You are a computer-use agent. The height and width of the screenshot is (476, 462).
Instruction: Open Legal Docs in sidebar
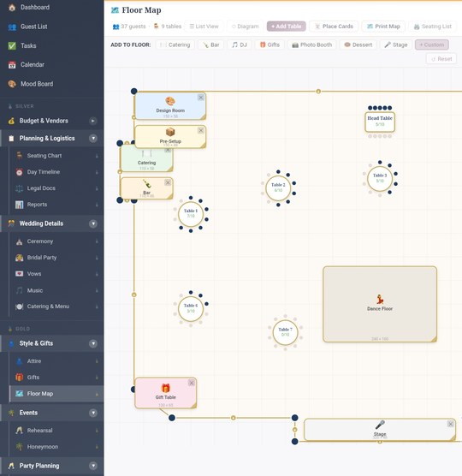56,188
